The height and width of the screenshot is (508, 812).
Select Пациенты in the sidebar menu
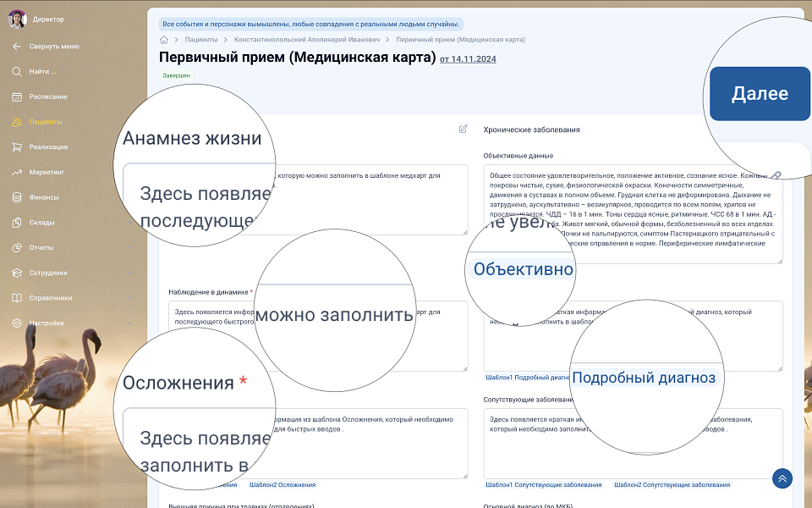pos(46,122)
